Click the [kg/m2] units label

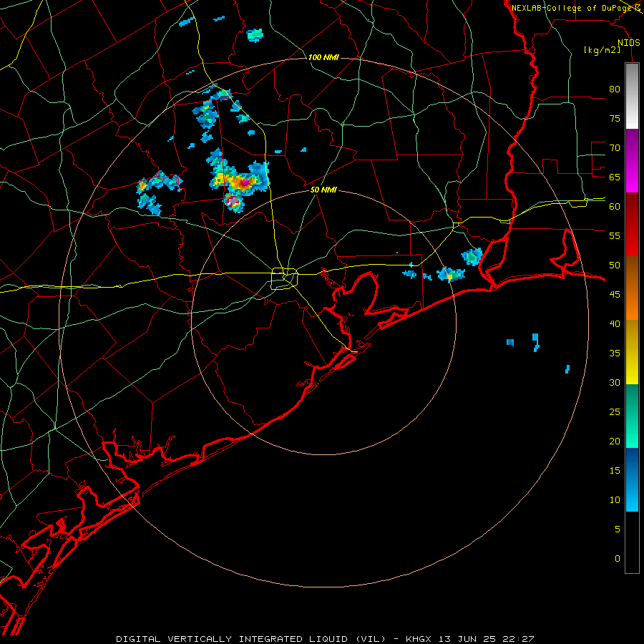coord(602,50)
